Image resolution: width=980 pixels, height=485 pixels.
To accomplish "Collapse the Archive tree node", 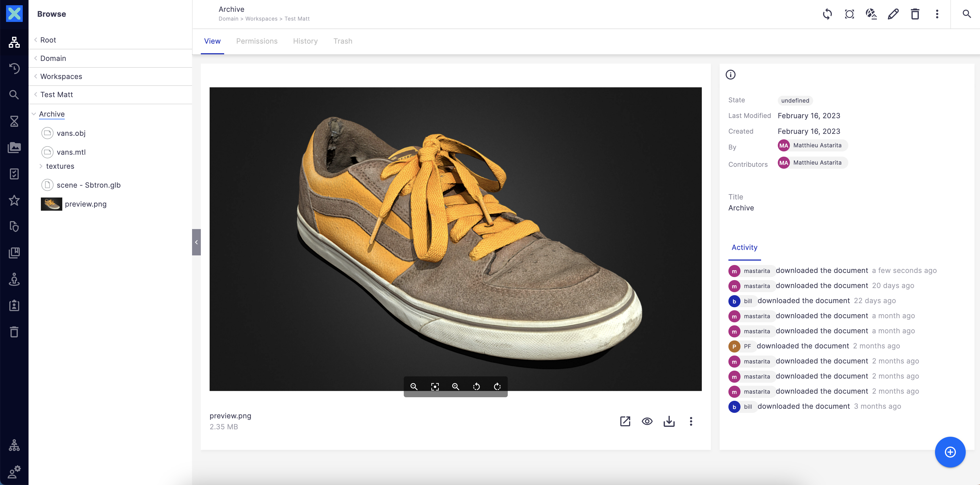I will 34,114.
